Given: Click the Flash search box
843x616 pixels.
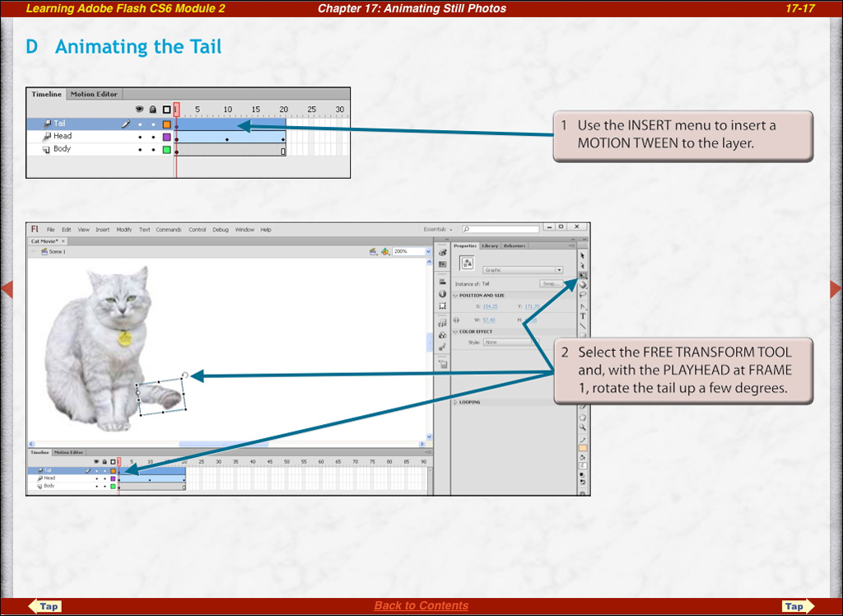Looking at the screenshot, I should click(501, 229).
